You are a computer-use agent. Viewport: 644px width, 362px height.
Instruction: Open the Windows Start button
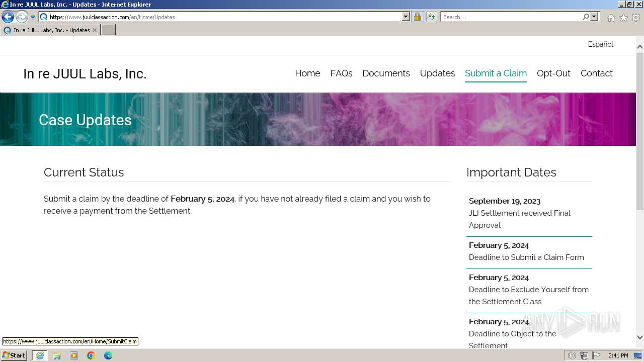click(x=14, y=355)
